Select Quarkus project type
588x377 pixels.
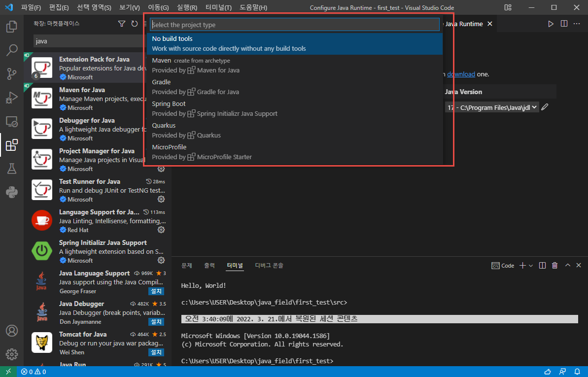click(x=294, y=130)
